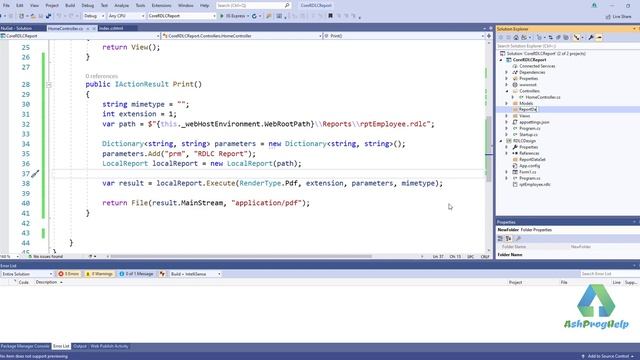Switch to the Output tab
The width and height of the screenshot is (640, 360).
coord(80,346)
